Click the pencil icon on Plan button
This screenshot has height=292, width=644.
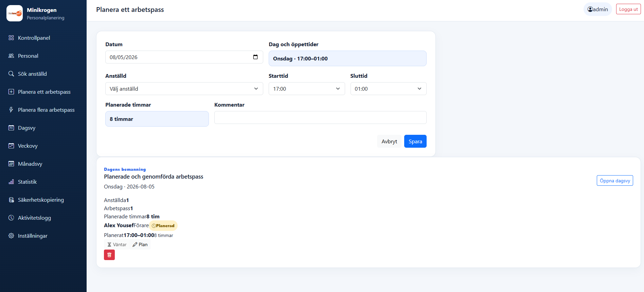[x=135, y=244]
